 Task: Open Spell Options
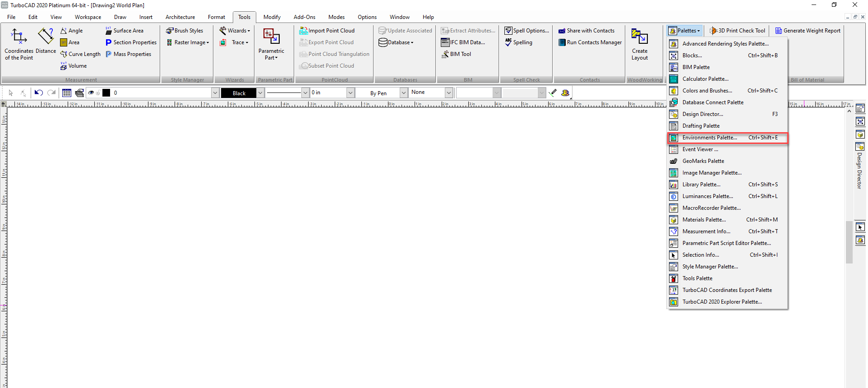[527, 31]
